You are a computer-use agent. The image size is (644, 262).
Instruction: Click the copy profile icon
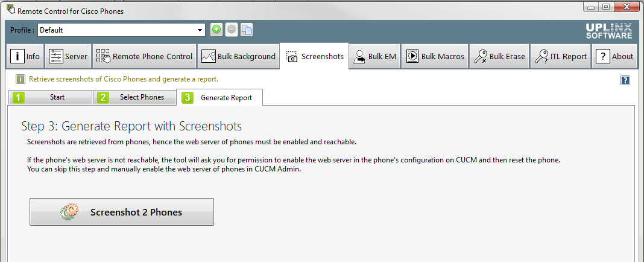click(247, 30)
